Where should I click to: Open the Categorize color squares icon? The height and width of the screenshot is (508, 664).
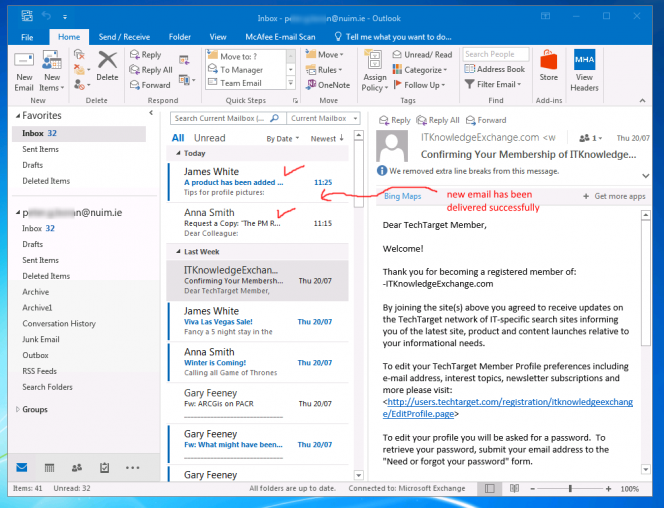click(397, 69)
